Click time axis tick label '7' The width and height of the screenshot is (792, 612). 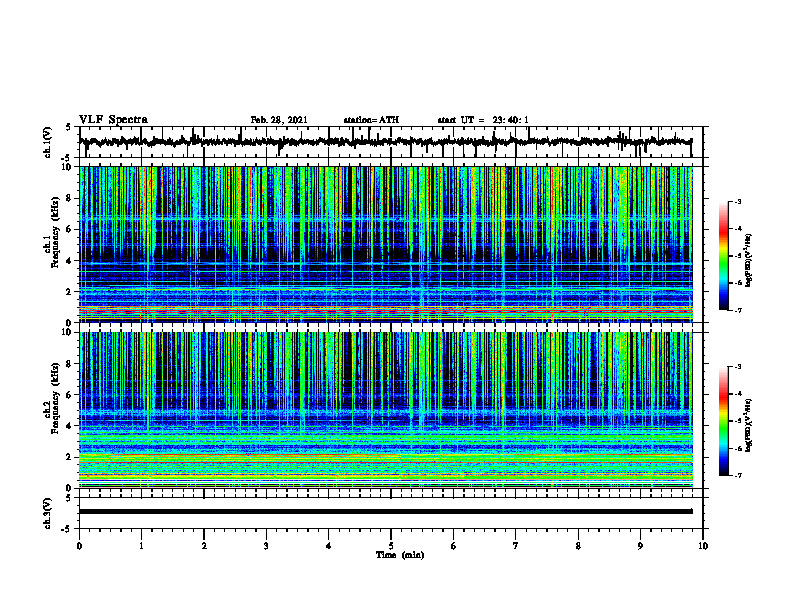tap(516, 546)
